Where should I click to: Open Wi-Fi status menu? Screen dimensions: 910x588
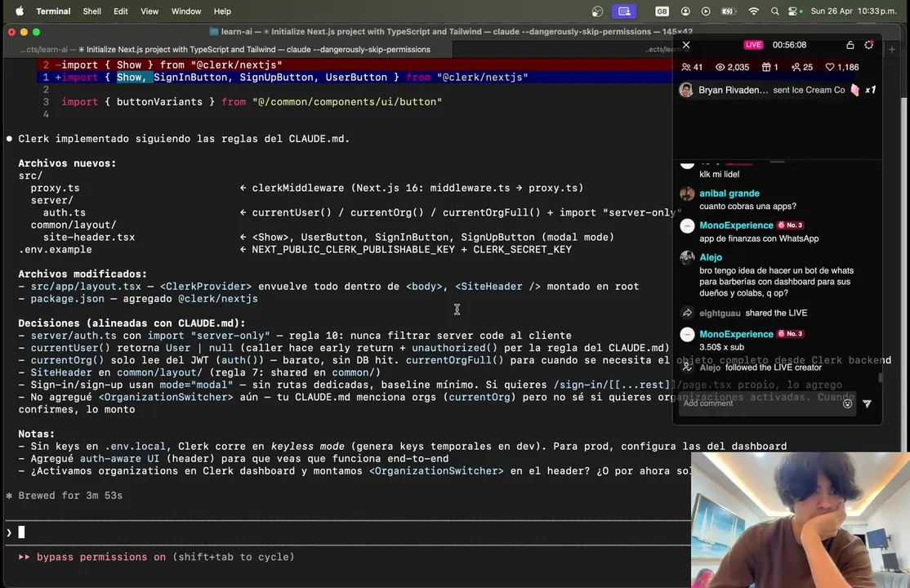click(753, 11)
